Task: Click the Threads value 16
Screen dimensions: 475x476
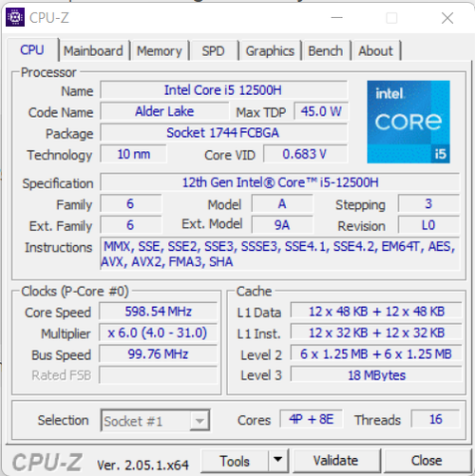Action: pyautogui.click(x=435, y=419)
